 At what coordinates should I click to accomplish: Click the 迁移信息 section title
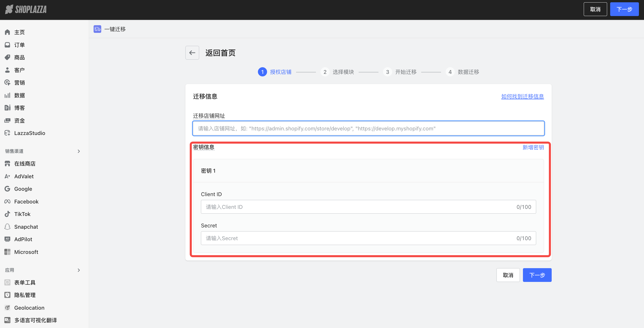point(205,97)
